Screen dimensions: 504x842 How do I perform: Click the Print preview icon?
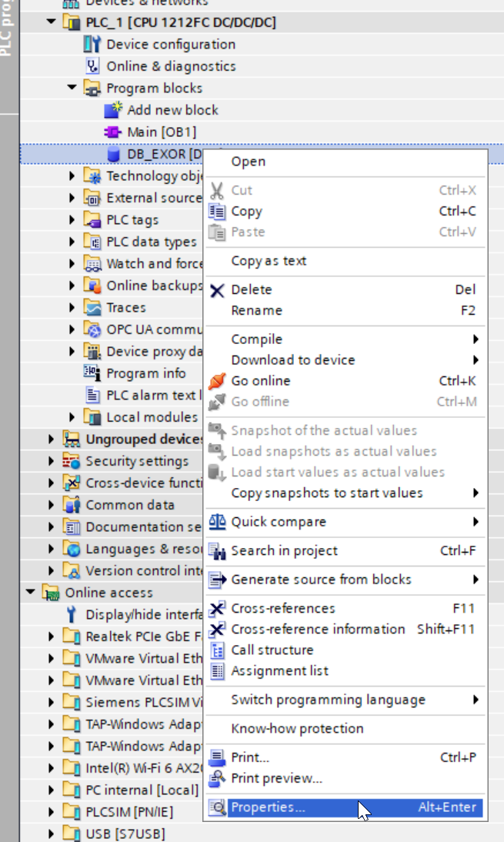click(217, 778)
